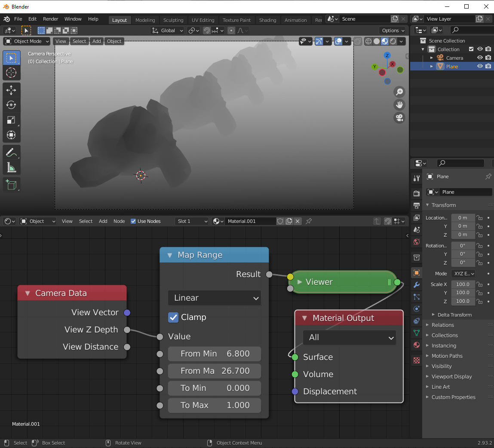
Task: Select the 3D Cursor tool
Action: point(12,73)
